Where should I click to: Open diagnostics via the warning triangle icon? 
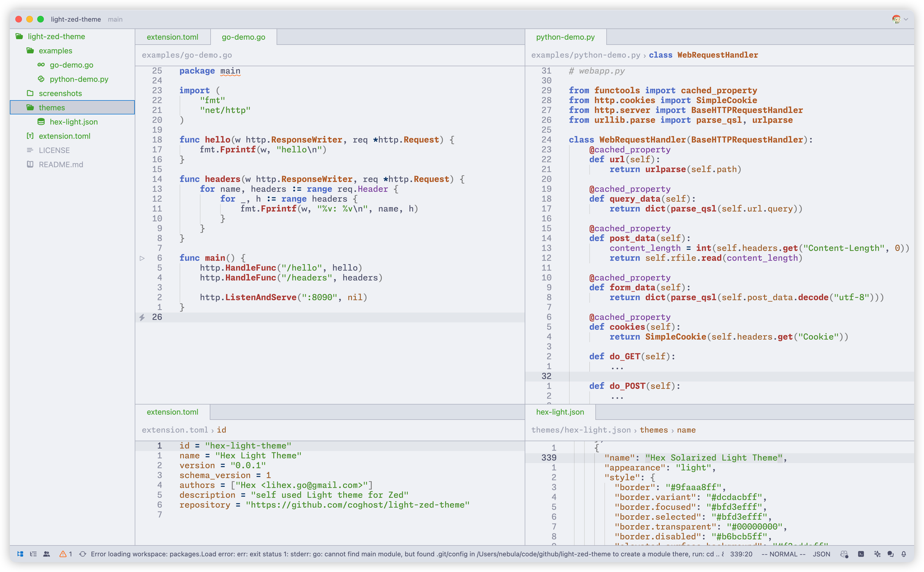tap(63, 554)
